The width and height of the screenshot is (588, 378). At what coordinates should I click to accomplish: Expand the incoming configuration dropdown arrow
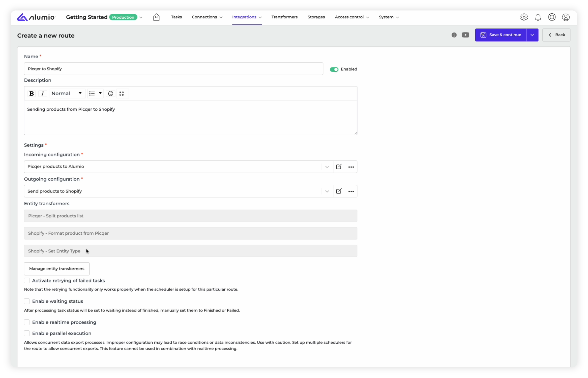(x=327, y=167)
